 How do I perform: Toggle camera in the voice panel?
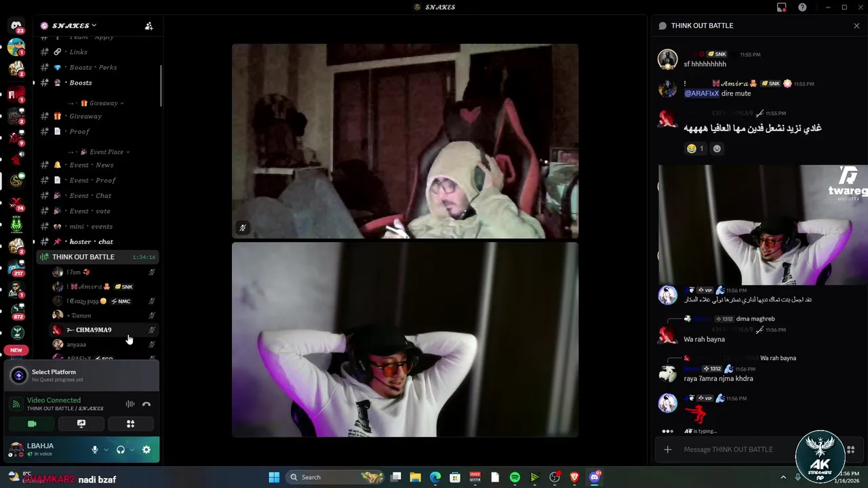tap(32, 424)
